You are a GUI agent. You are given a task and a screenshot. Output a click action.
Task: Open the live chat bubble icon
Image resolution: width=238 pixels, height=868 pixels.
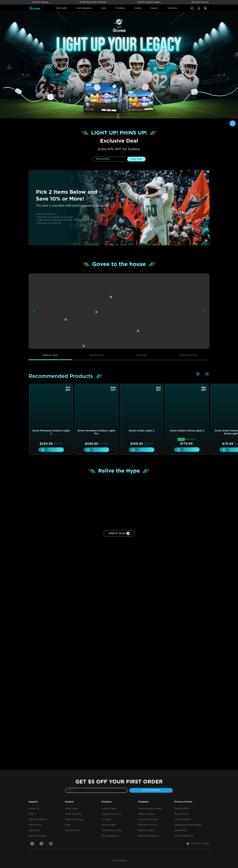coord(232,123)
